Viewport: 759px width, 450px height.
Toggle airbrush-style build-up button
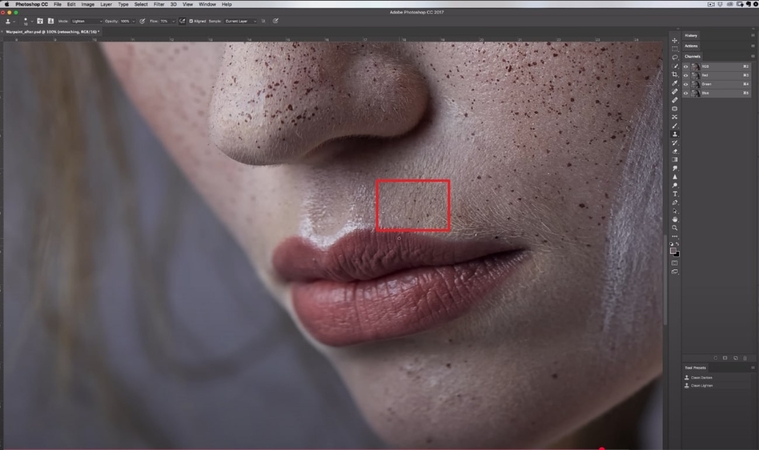[182, 21]
